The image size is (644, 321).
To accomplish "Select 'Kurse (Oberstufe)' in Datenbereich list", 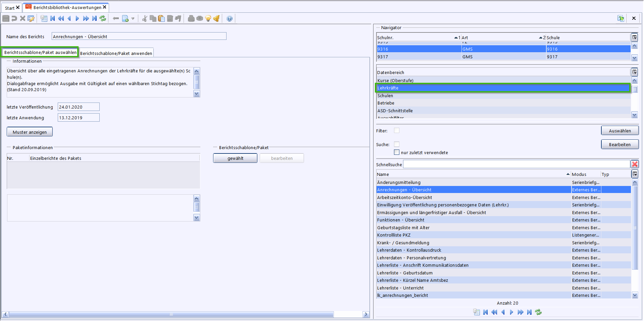I will click(503, 80).
